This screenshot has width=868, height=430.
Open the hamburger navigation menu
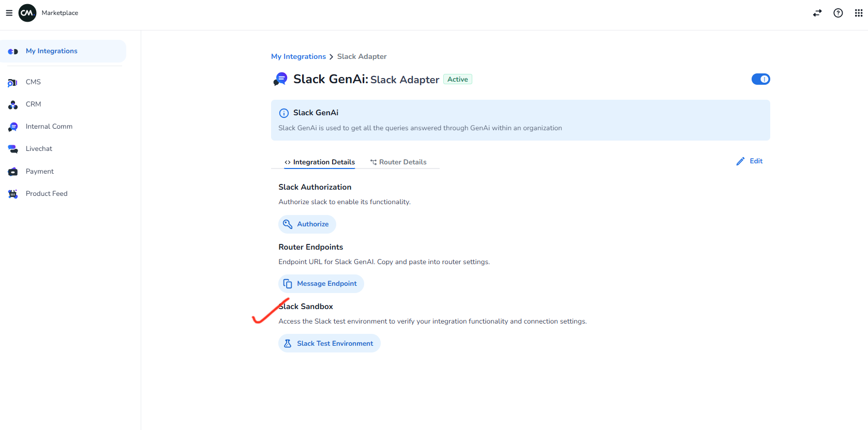(x=9, y=13)
